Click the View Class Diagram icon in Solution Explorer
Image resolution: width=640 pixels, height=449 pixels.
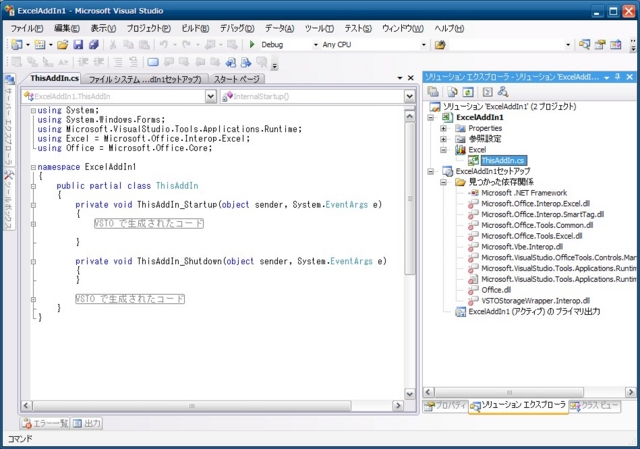(x=503, y=92)
